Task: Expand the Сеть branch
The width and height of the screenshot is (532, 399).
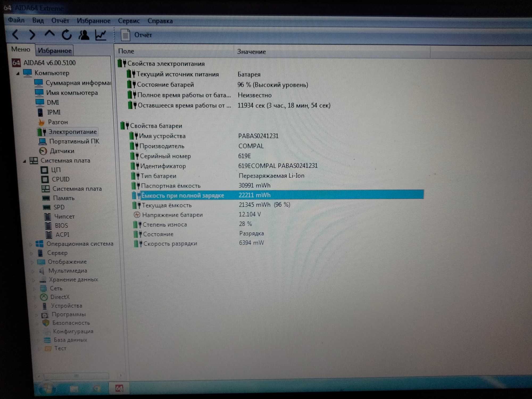Action: click(x=34, y=289)
